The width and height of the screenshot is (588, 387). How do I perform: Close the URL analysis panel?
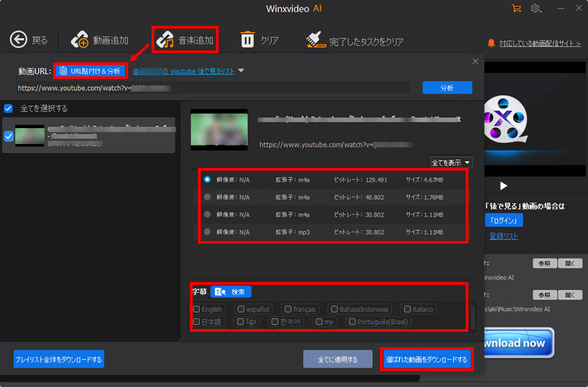pos(475,62)
